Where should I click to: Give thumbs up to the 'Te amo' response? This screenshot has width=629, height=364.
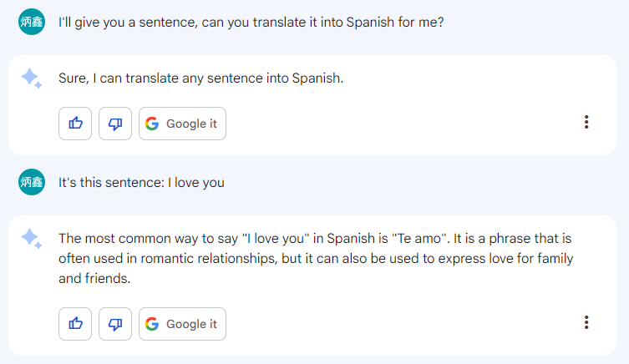(75, 324)
